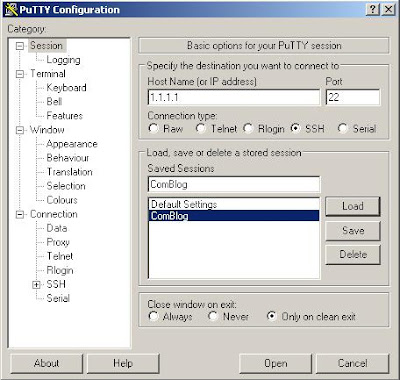Viewport: 400px width, 380px height.
Task: Open the connection with Open button
Action: 275,363
